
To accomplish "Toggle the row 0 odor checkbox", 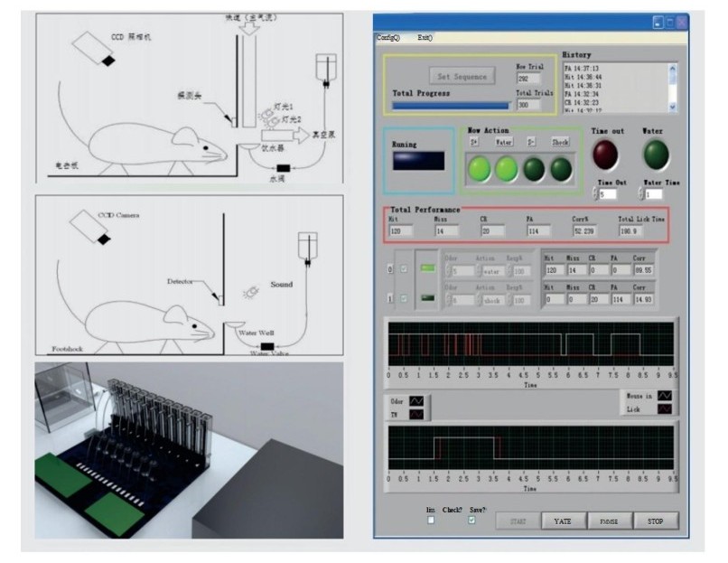I will [x=403, y=268].
